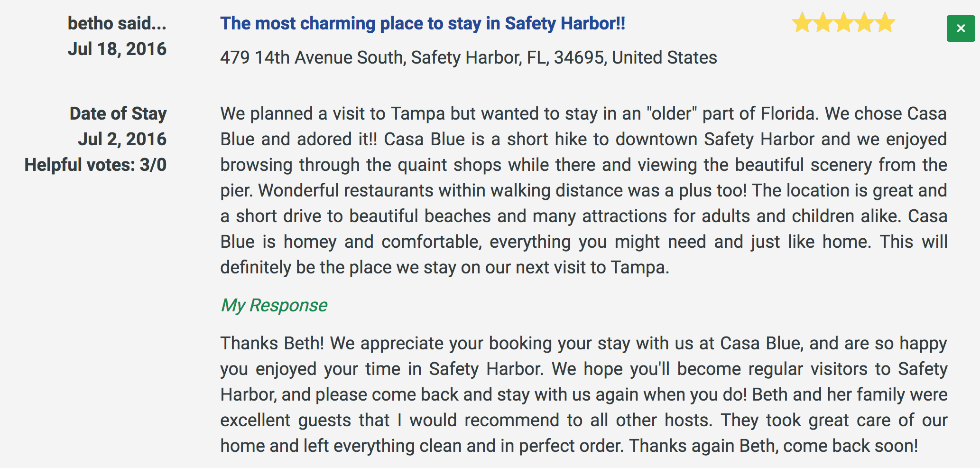Click 'We planned a visit to Tampa' opening sentence
This screenshot has height=468, width=980.
click(333, 113)
